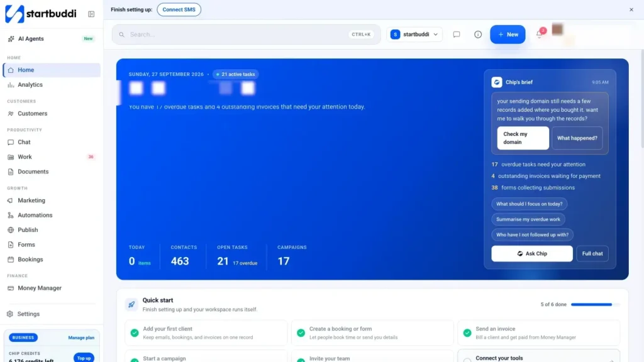Click the Top up button
The image size is (644, 362).
(x=84, y=358)
